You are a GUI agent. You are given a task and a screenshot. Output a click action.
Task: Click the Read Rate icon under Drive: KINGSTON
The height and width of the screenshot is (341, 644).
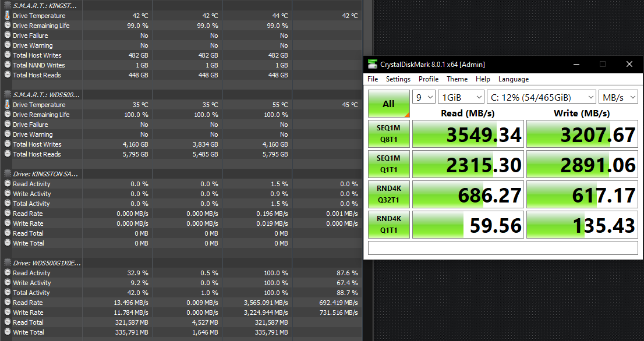pos(8,214)
